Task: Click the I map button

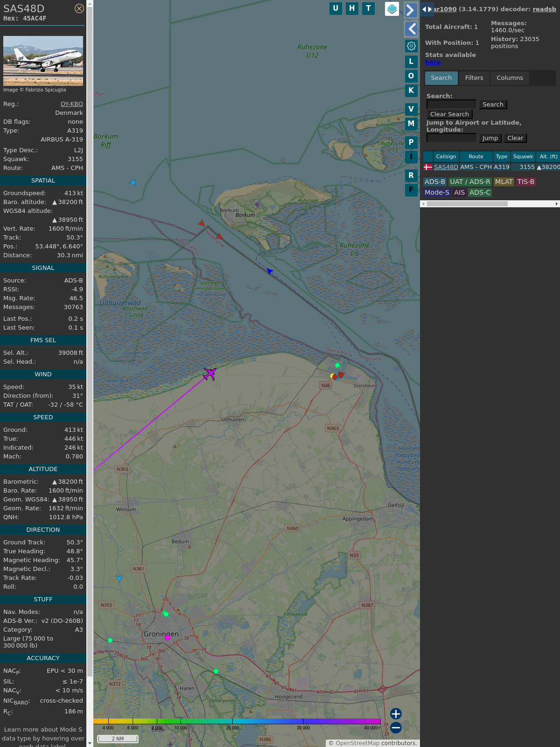Action: click(x=411, y=157)
